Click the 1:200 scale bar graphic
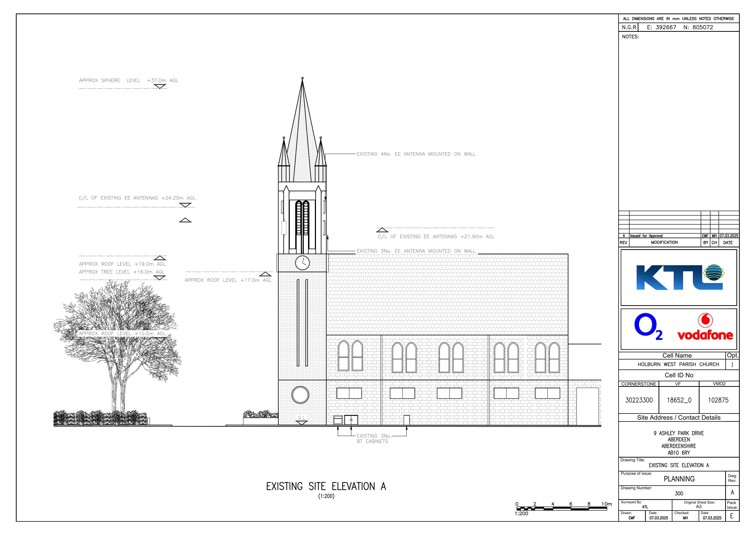The height and width of the screenshot is (535, 756). pos(562,509)
